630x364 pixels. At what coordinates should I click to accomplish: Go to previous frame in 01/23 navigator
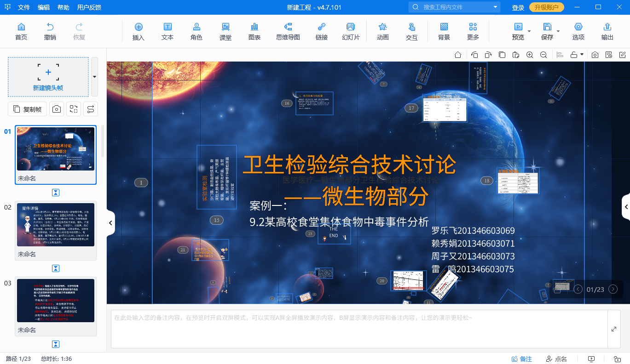578,289
